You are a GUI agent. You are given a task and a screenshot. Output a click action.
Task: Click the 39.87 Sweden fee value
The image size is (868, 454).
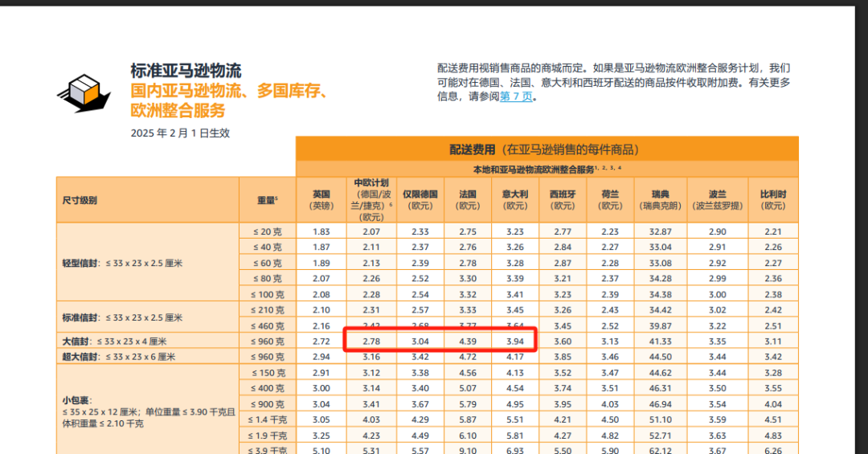tap(661, 326)
